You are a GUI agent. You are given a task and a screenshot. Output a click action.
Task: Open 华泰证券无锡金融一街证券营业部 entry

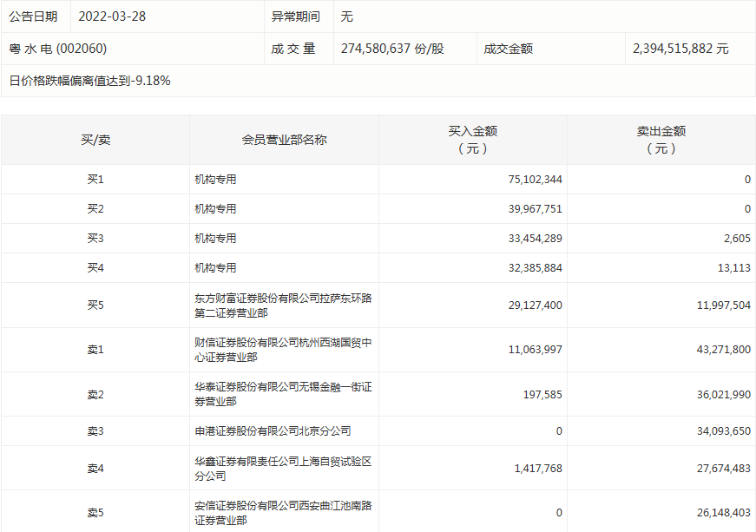click(283, 394)
